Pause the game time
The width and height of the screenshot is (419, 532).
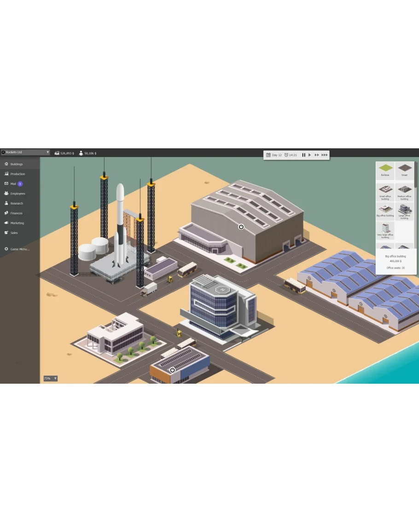303,155
